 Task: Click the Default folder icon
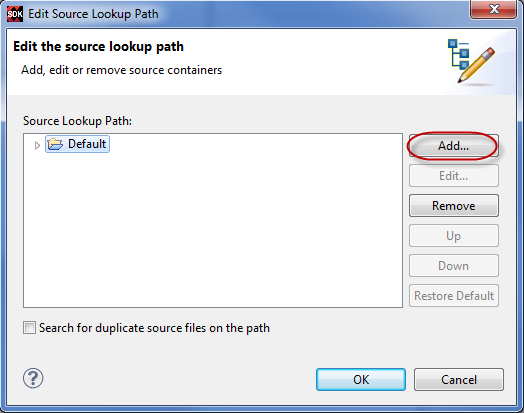(55, 144)
